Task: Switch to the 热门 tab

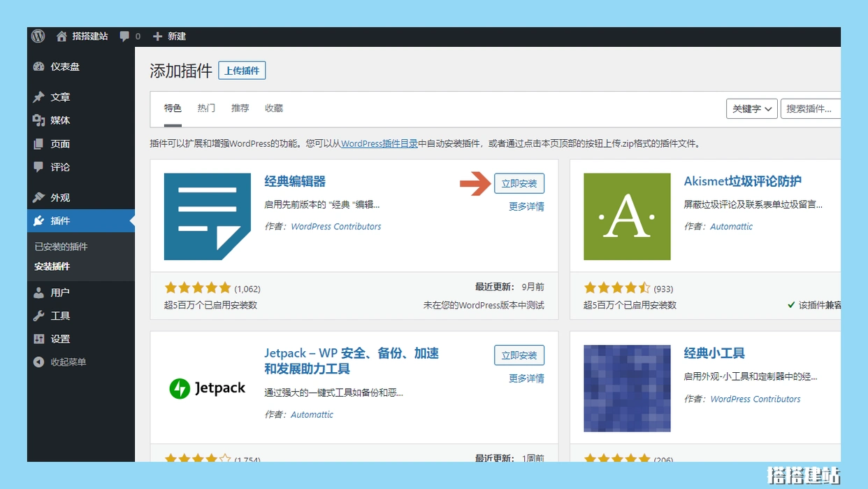Action: (206, 108)
